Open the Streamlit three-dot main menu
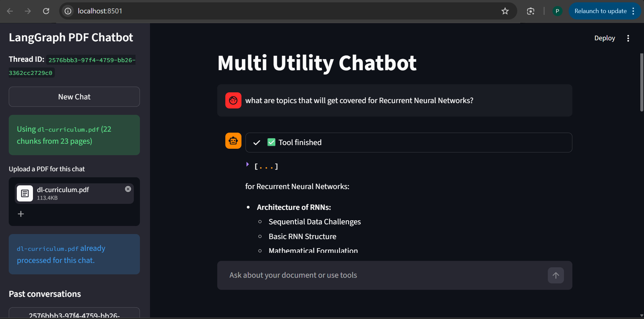This screenshot has width=644, height=319. 628,38
